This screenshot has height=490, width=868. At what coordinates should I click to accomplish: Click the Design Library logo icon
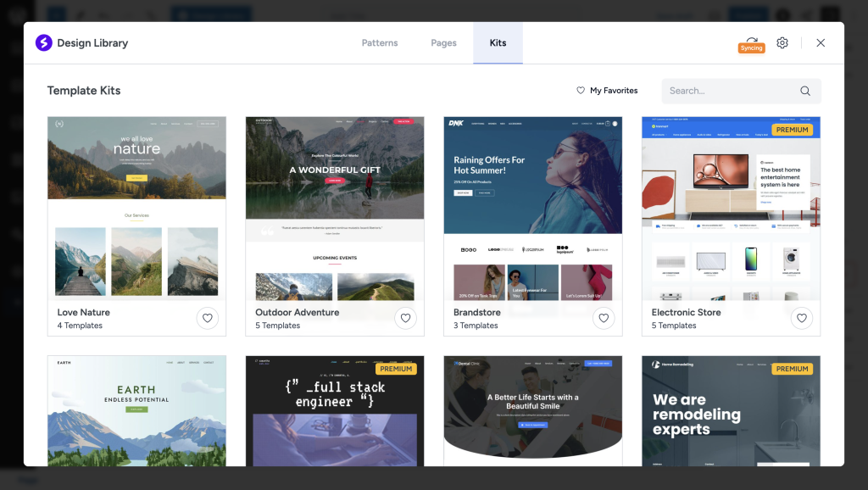point(44,42)
